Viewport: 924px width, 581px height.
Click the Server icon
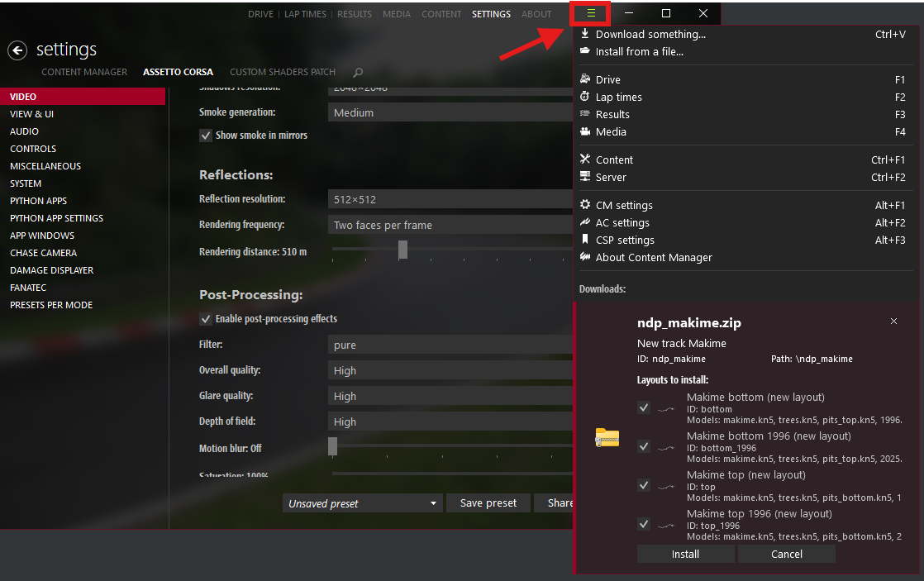(x=584, y=176)
